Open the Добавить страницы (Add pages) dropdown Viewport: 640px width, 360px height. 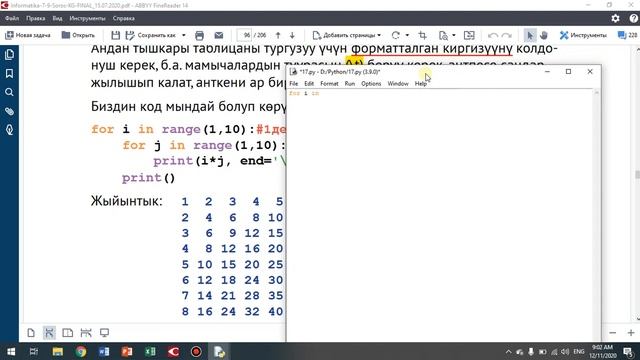point(347,36)
